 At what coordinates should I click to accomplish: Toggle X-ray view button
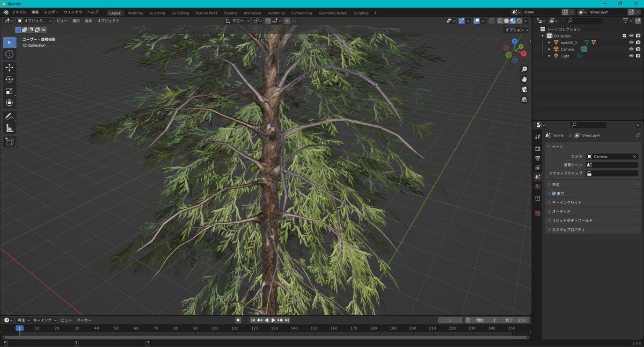point(492,21)
